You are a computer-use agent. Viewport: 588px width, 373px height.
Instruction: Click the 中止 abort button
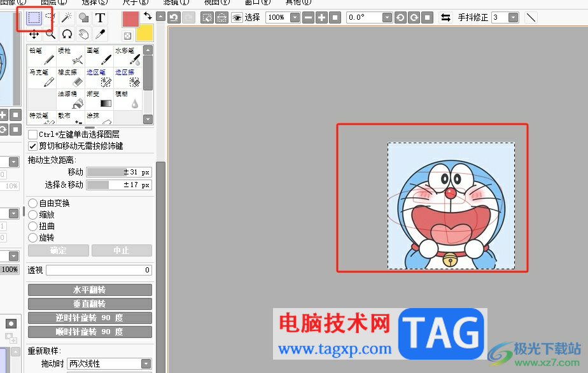(x=122, y=250)
